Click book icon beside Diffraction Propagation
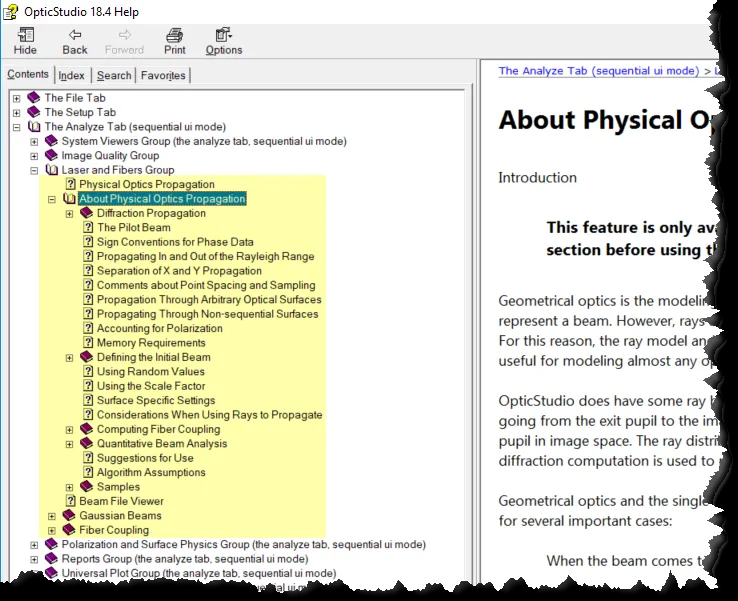Screen dimensions: 738x601 point(87,213)
